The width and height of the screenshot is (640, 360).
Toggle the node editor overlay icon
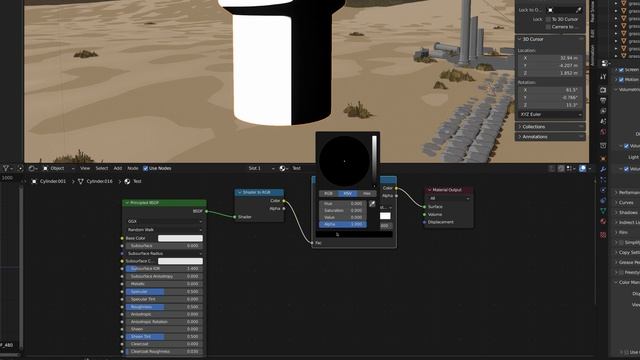pyautogui.click(x=582, y=168)
